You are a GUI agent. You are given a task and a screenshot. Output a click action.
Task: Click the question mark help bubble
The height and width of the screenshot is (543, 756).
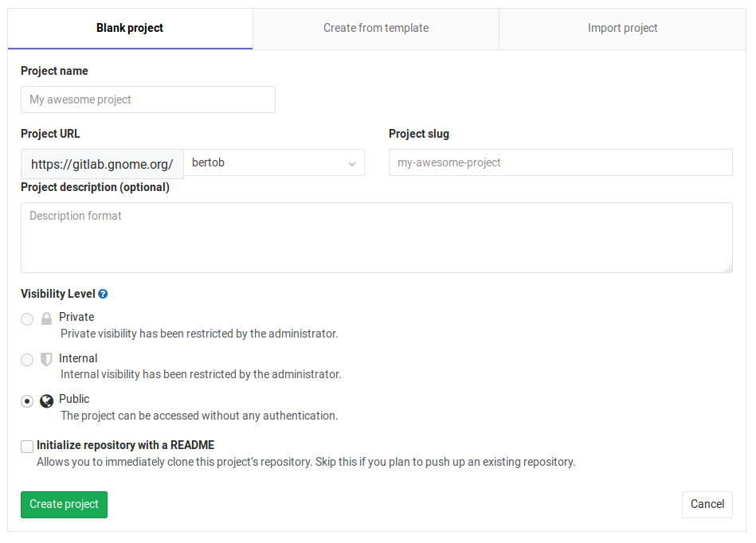tap(103, 293)
